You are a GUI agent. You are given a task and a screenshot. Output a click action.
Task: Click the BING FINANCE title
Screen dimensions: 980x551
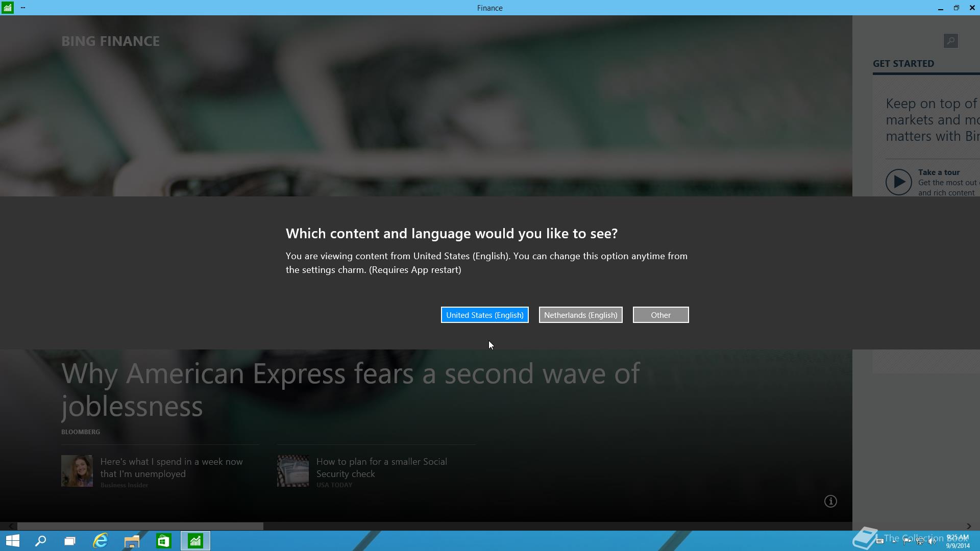pos(110,41)
